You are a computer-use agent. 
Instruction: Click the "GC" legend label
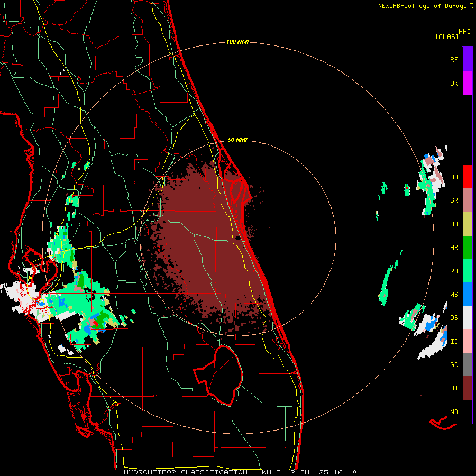454,365
